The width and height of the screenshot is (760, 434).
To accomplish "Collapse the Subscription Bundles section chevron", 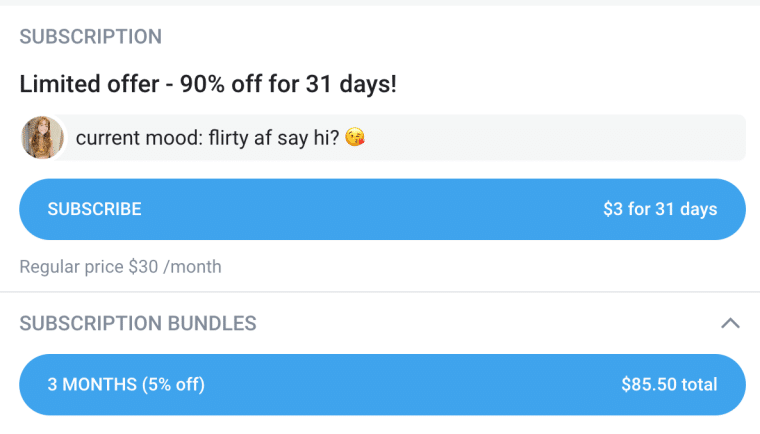I will pyautogui.click(x=730, y=323).
